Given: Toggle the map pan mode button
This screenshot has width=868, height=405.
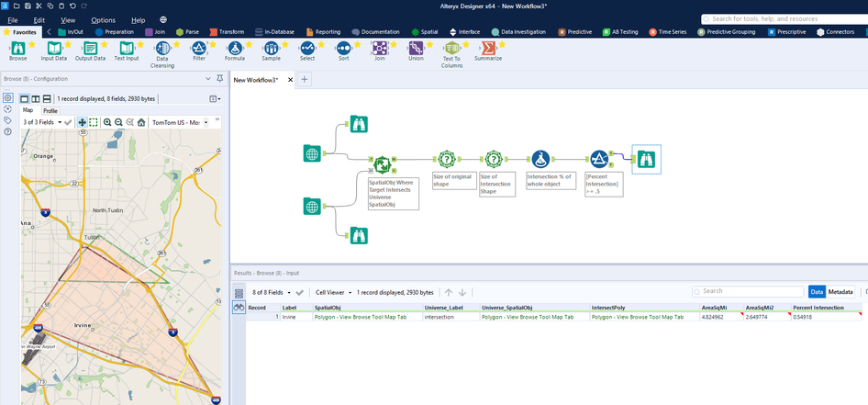Looking at the screenshot, I should (x=82, y=122).
